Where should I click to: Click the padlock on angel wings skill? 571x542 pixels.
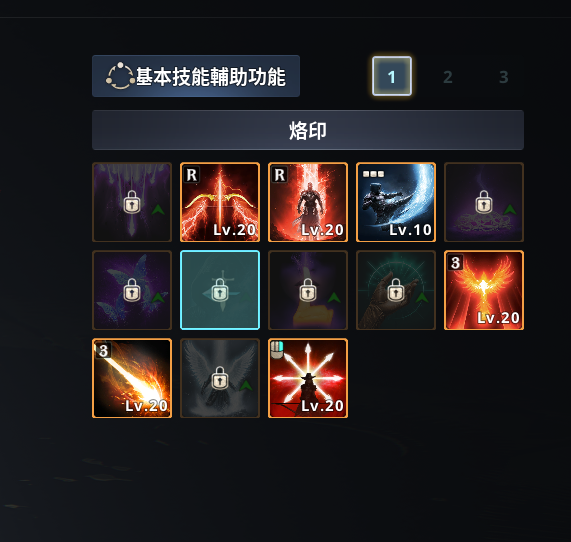[220, 378]
